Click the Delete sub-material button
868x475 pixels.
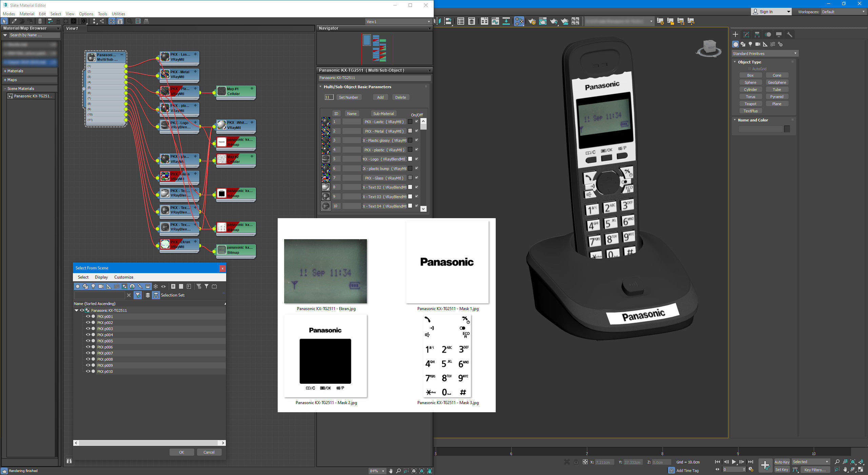400,97
